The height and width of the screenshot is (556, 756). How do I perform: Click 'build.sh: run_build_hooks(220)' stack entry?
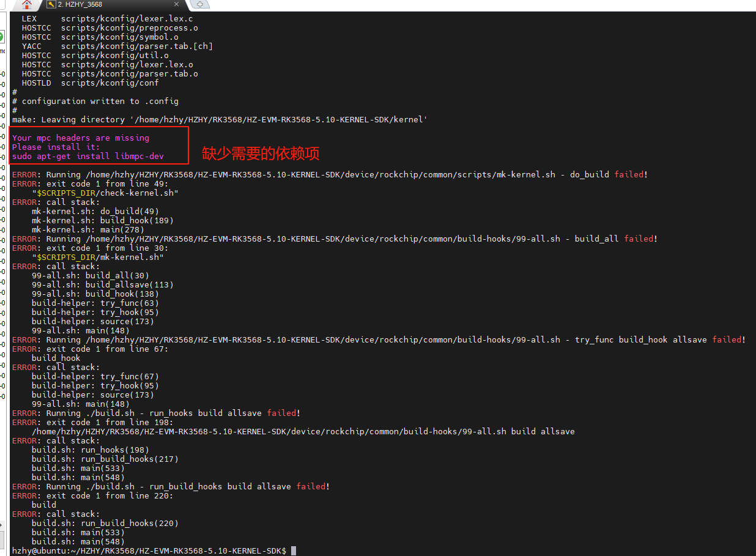click(x=105, y=524)
